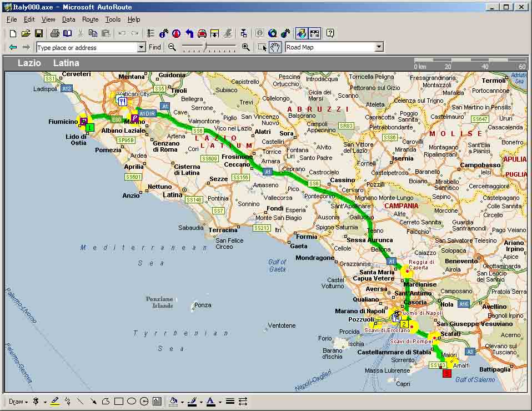Zoom in using the plus magnifier
The height and width of the screenshot is (411, 532).
(245, 47)
